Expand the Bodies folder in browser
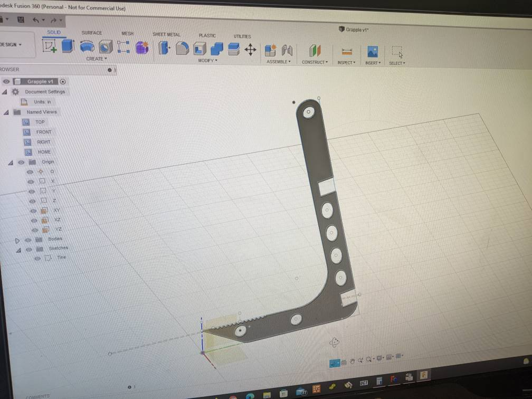Viewport: 532px width, 399px height. [17, 240]
